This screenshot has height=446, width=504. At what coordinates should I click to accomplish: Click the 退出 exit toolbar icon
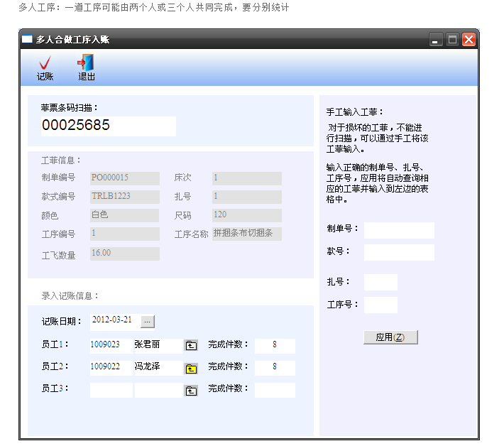point(86,64)
